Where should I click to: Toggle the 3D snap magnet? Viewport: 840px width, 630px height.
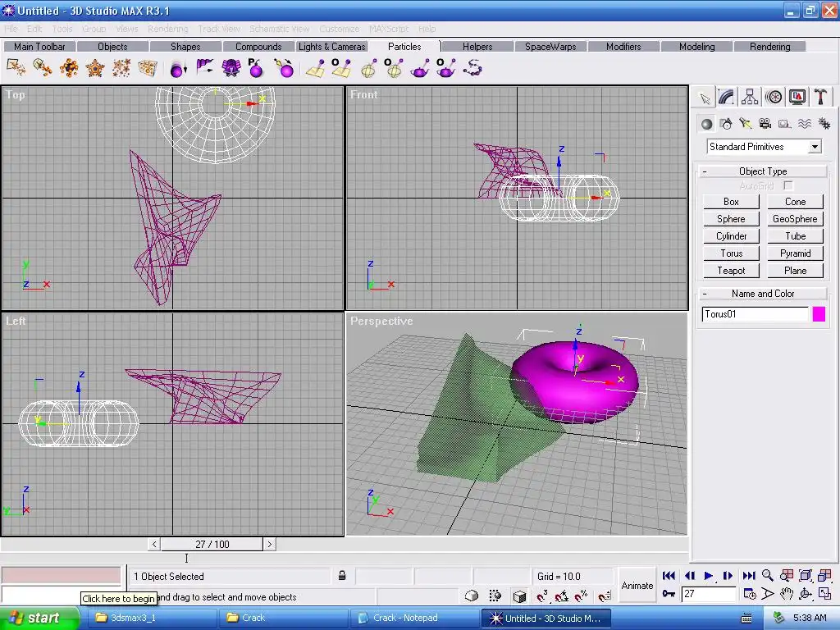click(541, 596)
